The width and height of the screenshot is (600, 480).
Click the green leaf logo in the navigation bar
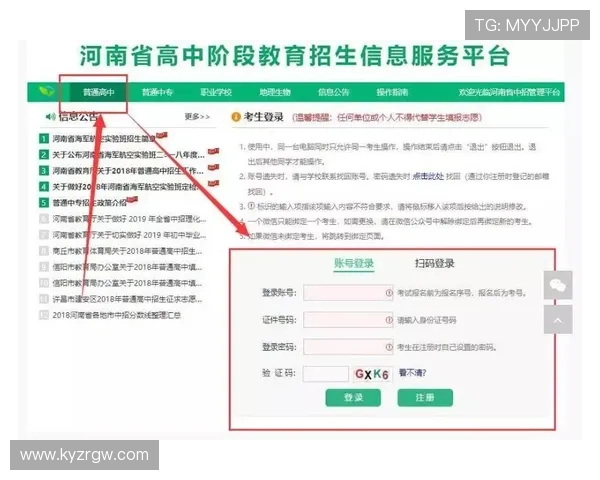46,92
